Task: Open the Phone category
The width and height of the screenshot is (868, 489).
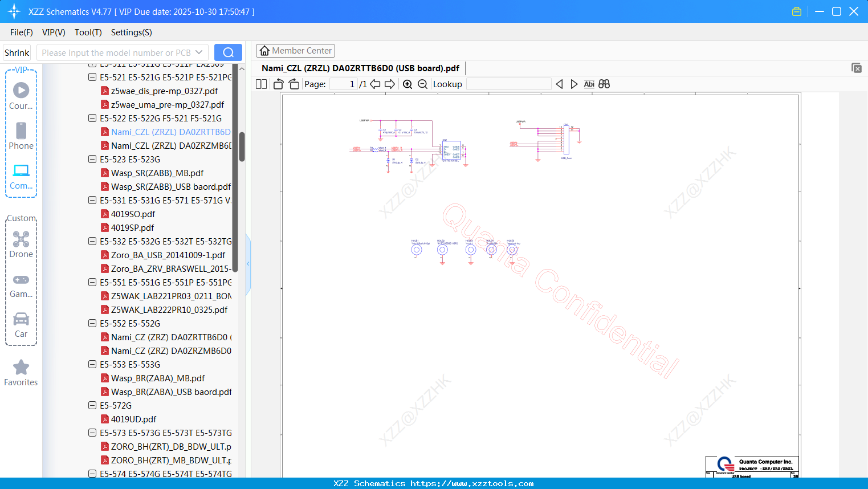Action: (21, 136)
